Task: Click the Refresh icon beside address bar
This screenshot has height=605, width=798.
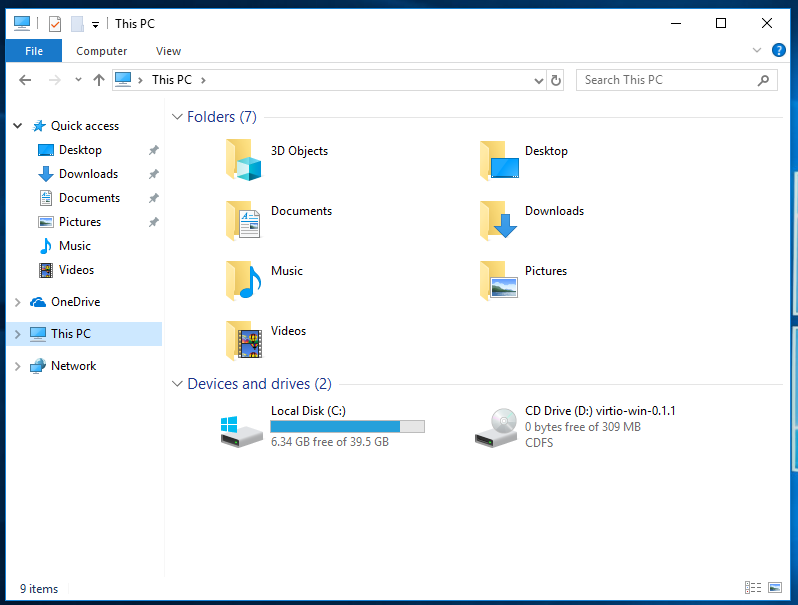Action: [556, 80]
